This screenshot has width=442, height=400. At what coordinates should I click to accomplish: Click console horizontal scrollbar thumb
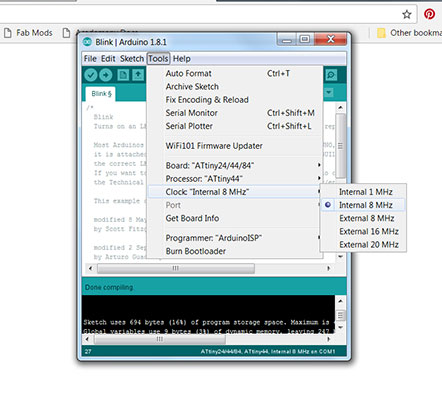coord(160,339)
